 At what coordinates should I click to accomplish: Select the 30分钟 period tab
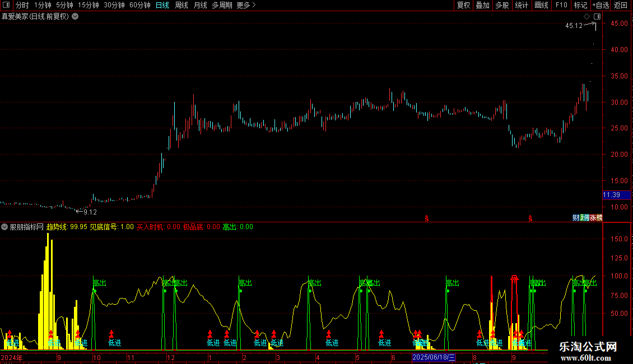tap(114, 5)
